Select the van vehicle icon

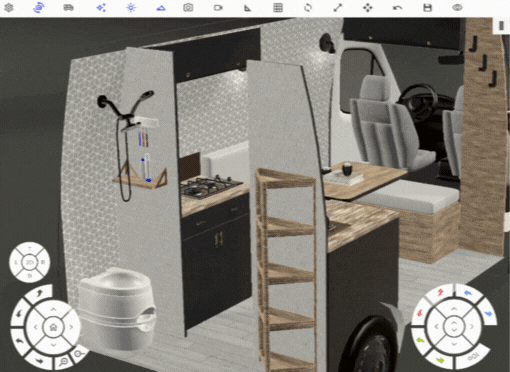68,7
